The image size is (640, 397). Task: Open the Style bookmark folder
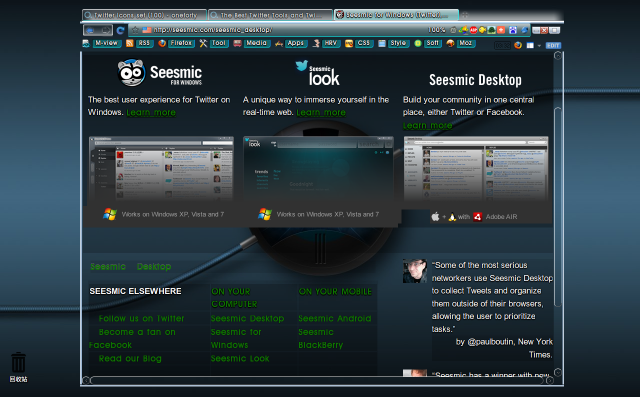398,43
